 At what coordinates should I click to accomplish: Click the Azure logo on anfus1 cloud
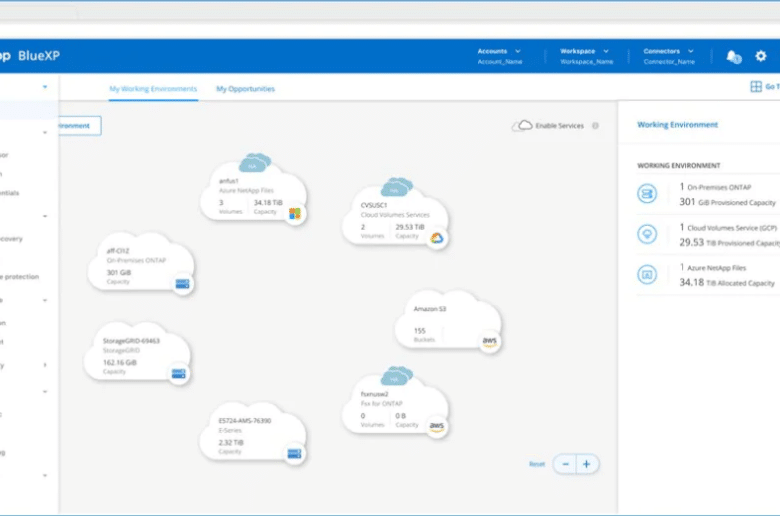click(x=294, y=213)
